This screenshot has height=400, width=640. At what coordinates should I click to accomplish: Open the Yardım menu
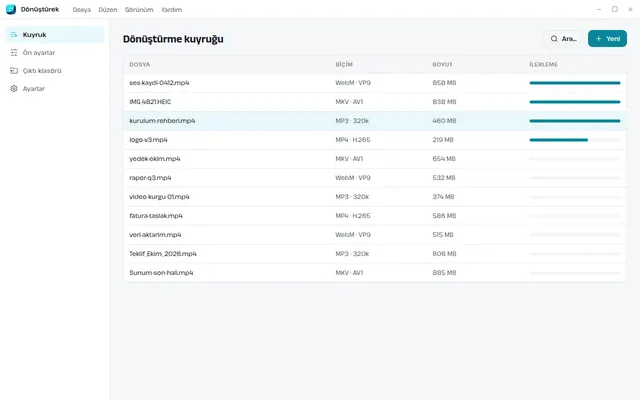[x=171, y=9]
